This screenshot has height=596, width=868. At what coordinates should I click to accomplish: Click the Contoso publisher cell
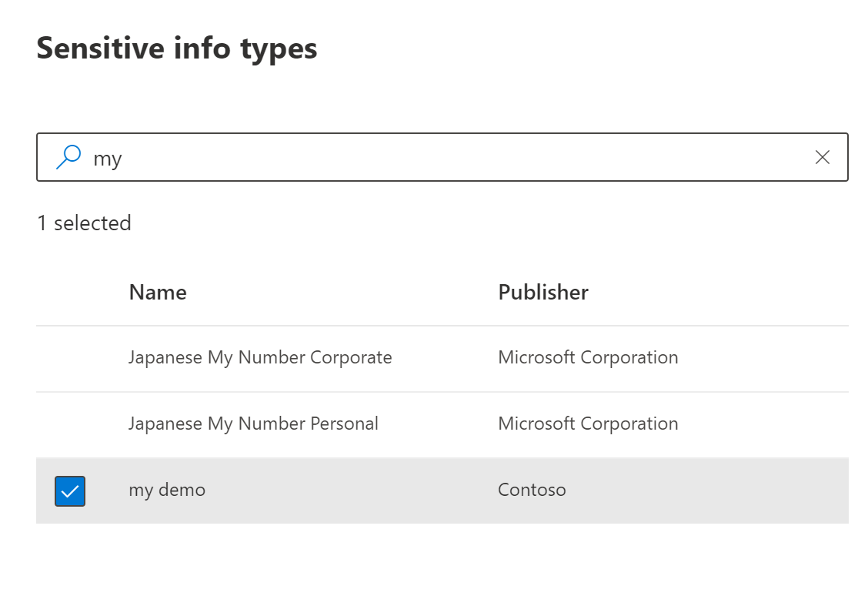[532, 491]
